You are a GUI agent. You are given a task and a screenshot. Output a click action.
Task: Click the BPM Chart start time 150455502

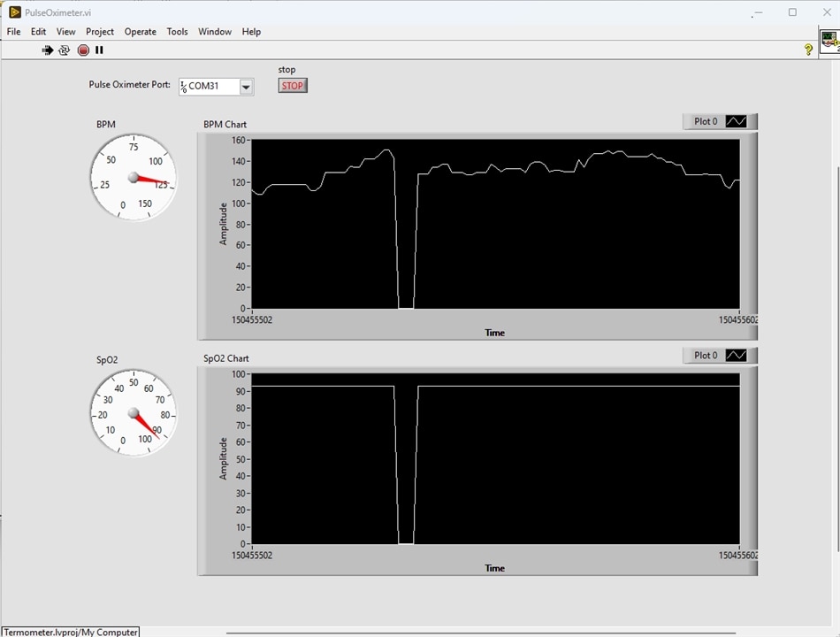pyautogui.click(x=252, y=320)
